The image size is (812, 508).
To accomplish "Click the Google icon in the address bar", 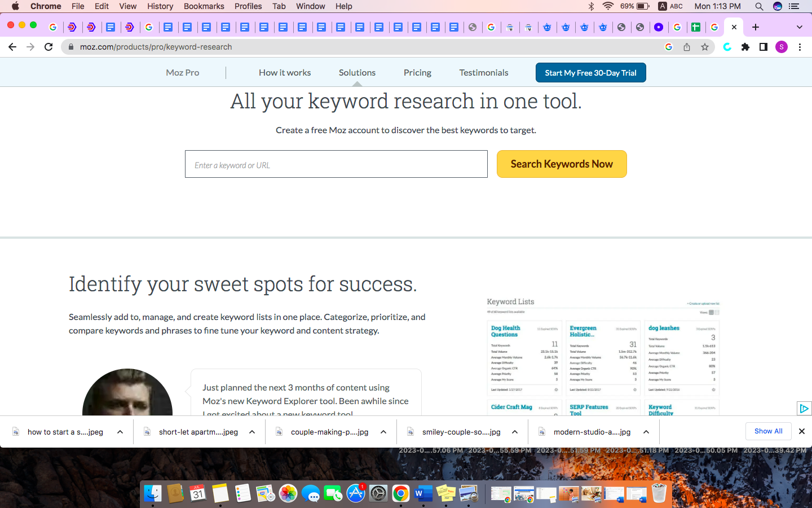I will (669, 47).
